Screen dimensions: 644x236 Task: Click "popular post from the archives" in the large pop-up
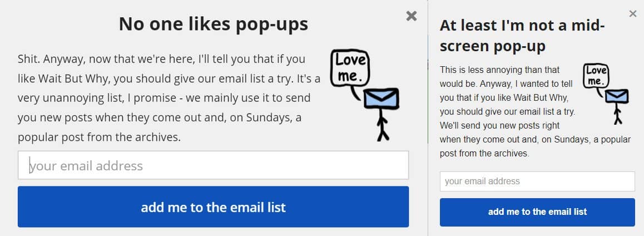99,137
